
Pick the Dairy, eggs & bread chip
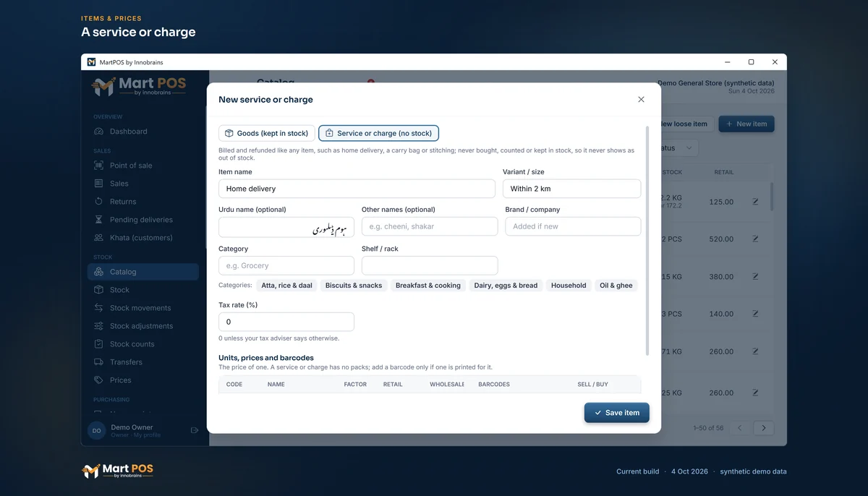(506, 286)
